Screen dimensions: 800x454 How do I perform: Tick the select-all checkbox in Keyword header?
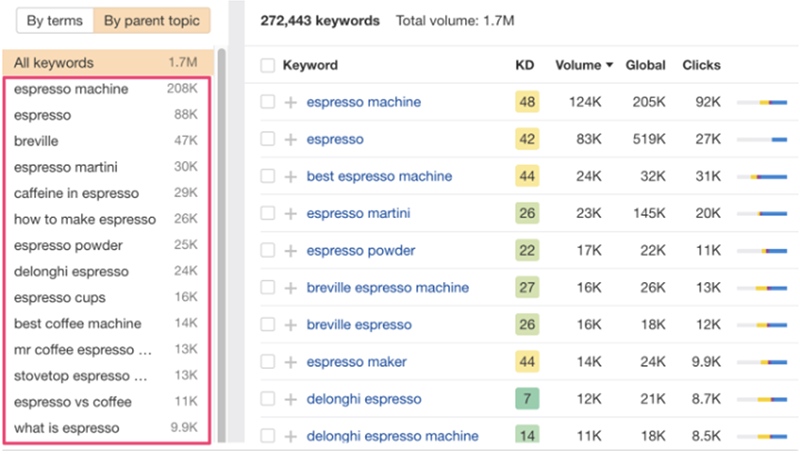click(x=267, y=66)
